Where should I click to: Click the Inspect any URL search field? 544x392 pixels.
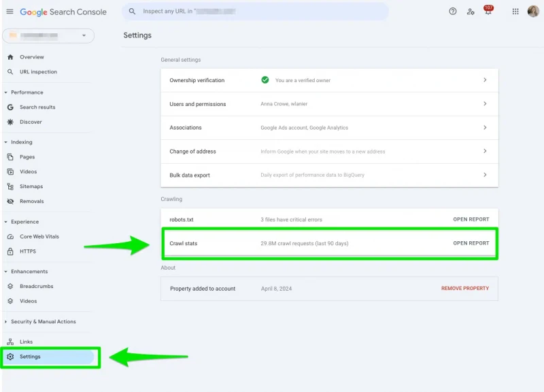[x=256, y=12]
